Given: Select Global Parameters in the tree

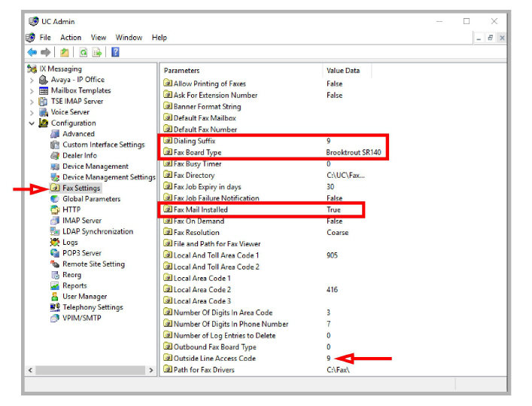Looking at the screenshot, I should 91,199.
